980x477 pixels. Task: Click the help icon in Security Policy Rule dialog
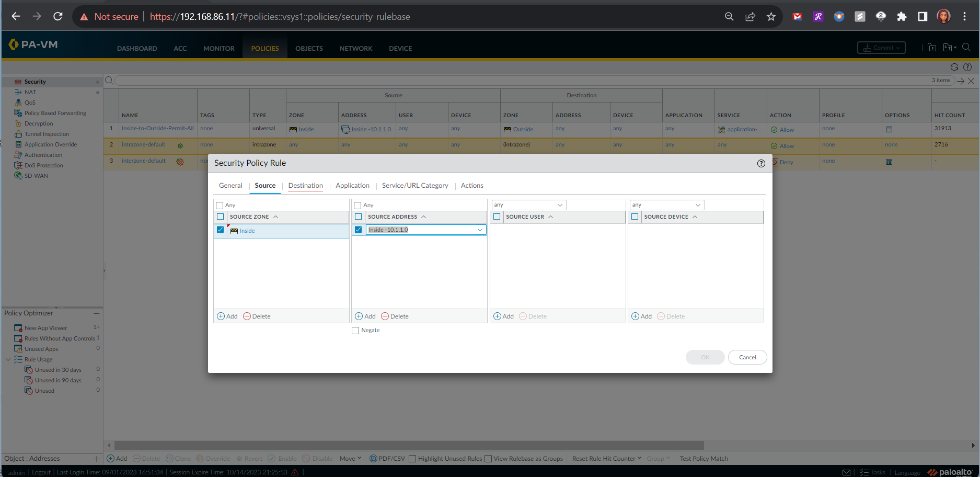761,163
